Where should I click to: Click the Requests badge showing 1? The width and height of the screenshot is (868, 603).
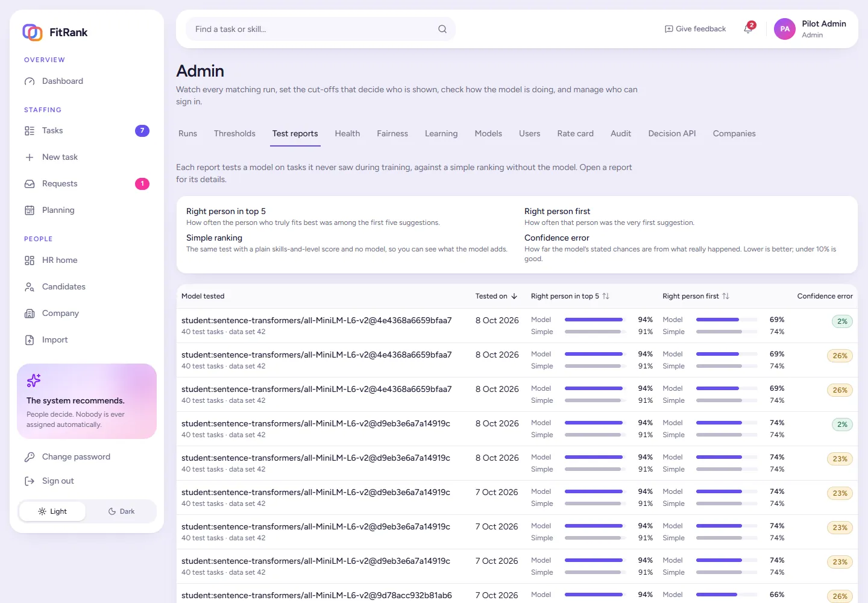142,184
